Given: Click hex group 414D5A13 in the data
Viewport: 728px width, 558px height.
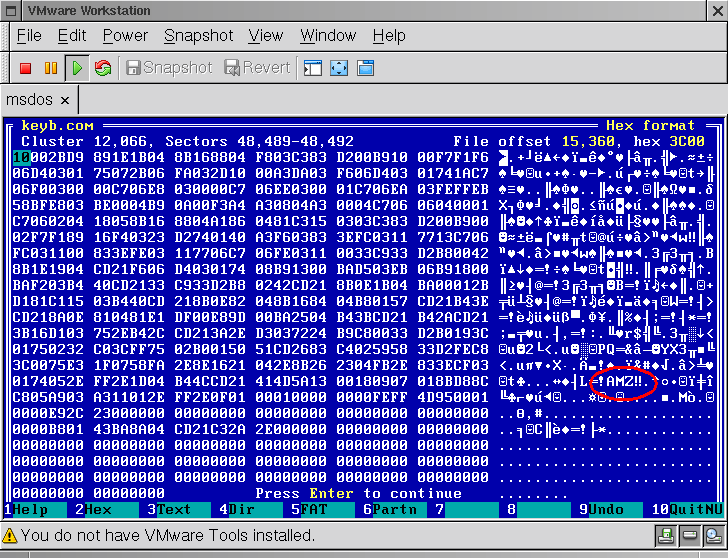Looking at the screenshot, I should pyautogui.click(x=291, y=382).
